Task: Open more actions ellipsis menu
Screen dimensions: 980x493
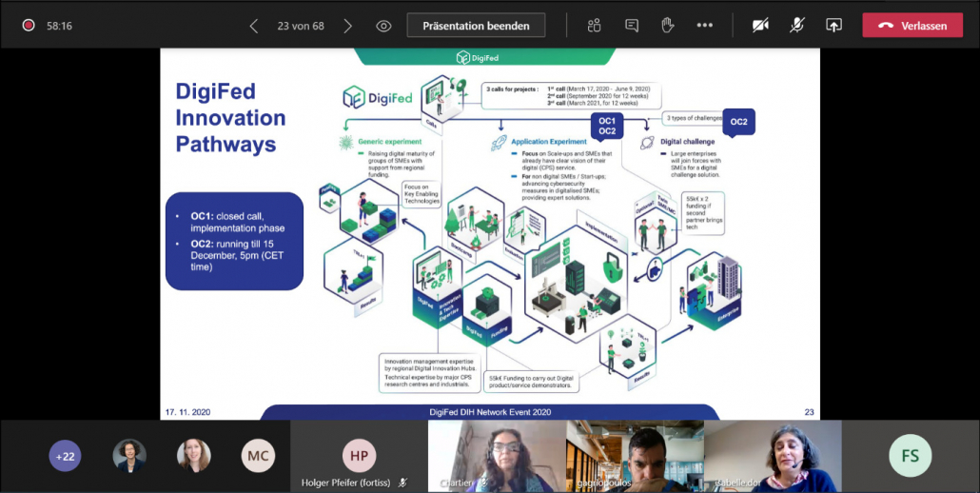Action: click(x=704, y=26)
